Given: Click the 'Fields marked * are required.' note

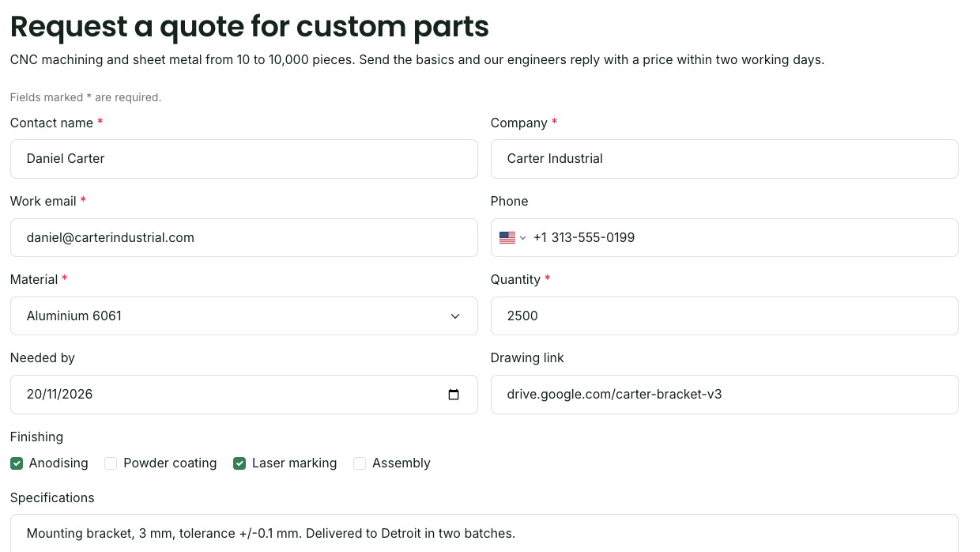Looking at the screenshot, I should click(x=85, y=97).
